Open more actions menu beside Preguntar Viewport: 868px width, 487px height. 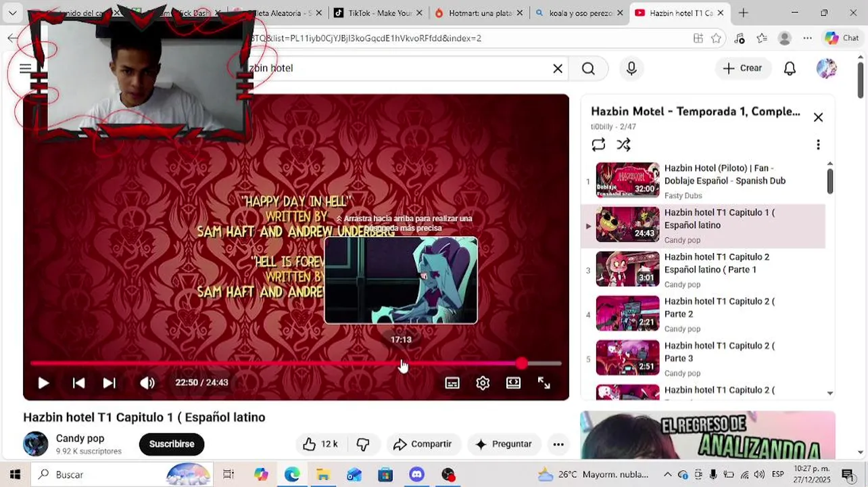558,444
